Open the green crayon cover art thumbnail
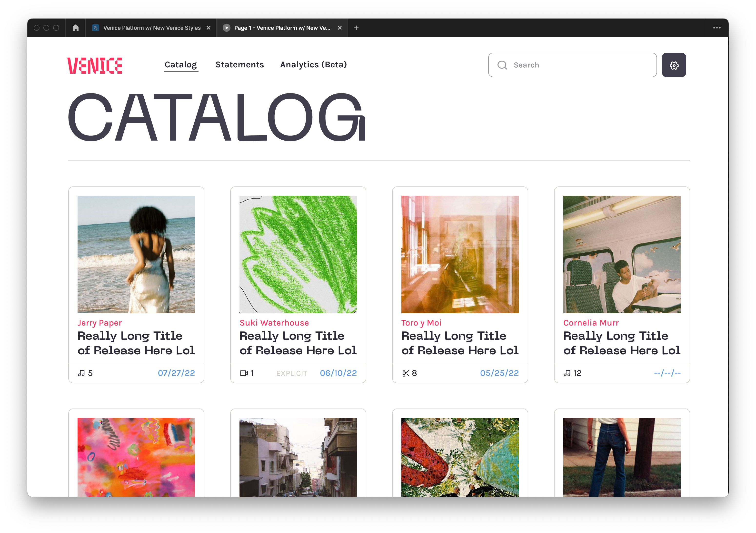The width and height of the screenshot is (756, 533). [298, 254]
